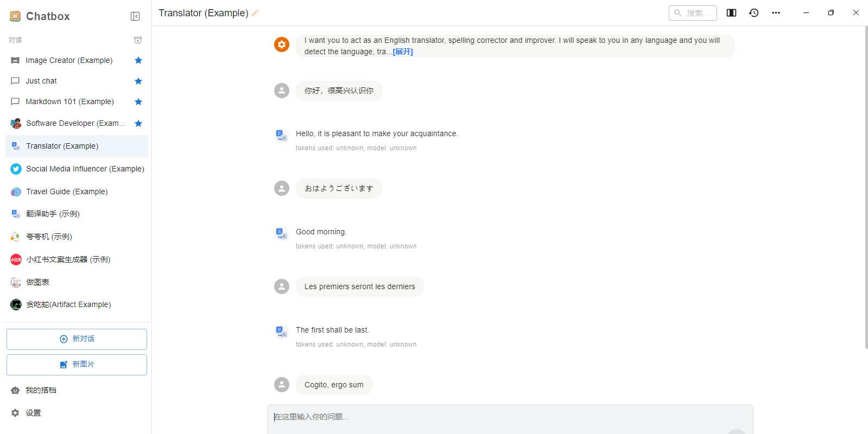This screenshot has height=434, width=868.
Task: Unfavorite Markdown 101 (Example)
Action: (138, 101)
